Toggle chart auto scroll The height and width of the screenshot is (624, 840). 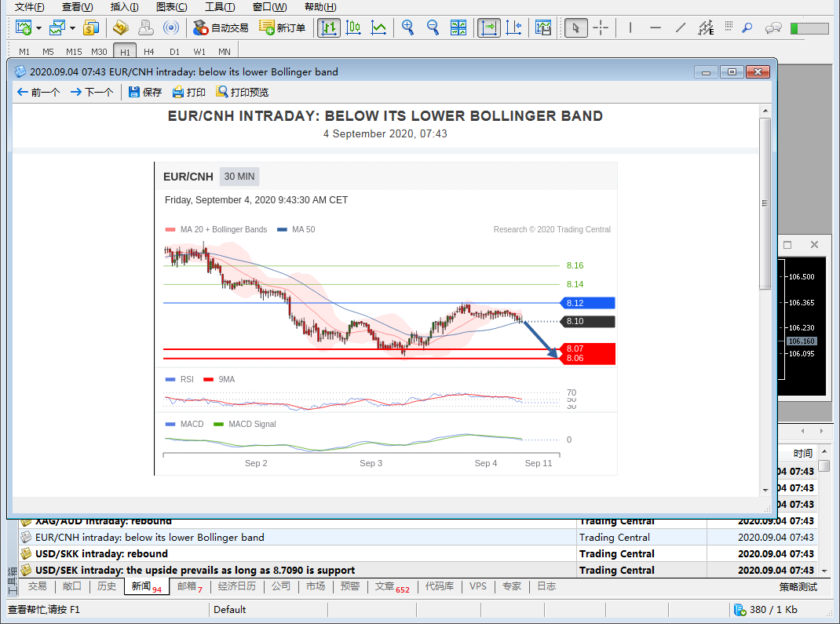click(488, 27)
